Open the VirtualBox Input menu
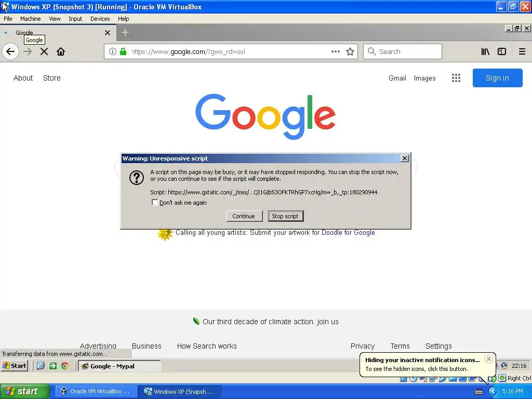Image resolution: width=532 pixels, height=399 pixels. pos(75,19)
